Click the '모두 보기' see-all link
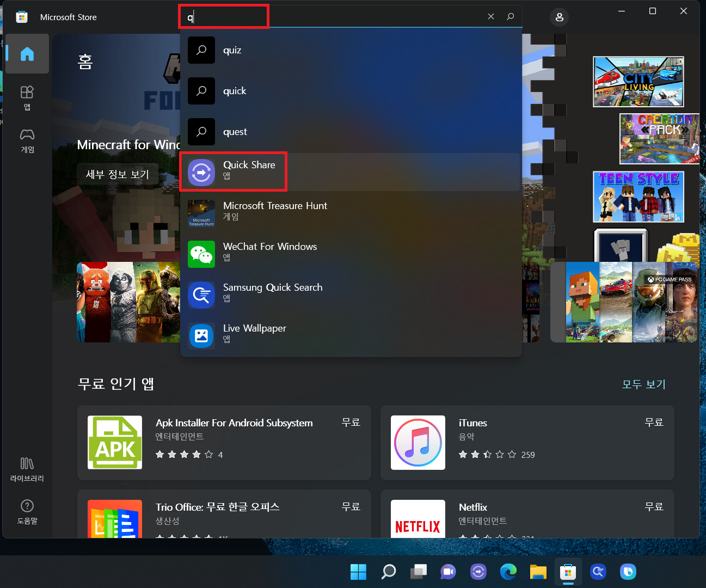The height and width of the screenshot is (588, 706). tap(643, 384)
